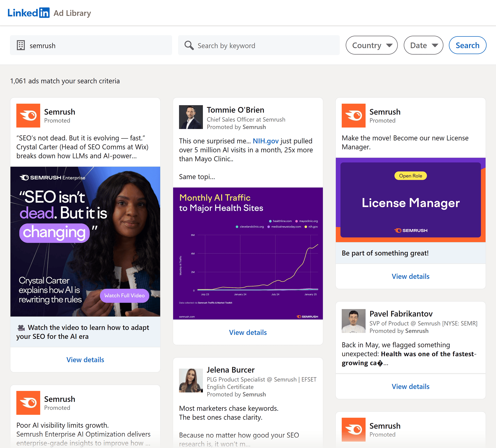Viewport: 496px width, 448px height.
Task: Click the Search button
Action: point(467,45)
